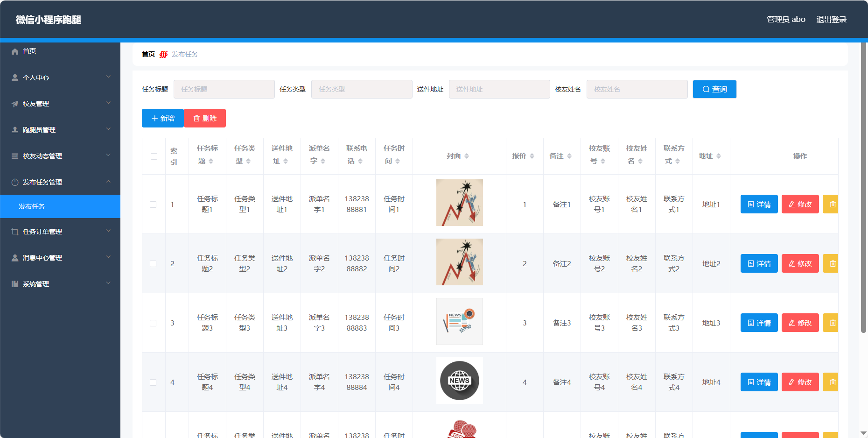Focus the 任务类型 search input
This screenshot has width=868, height=438.
coord(362,89)
